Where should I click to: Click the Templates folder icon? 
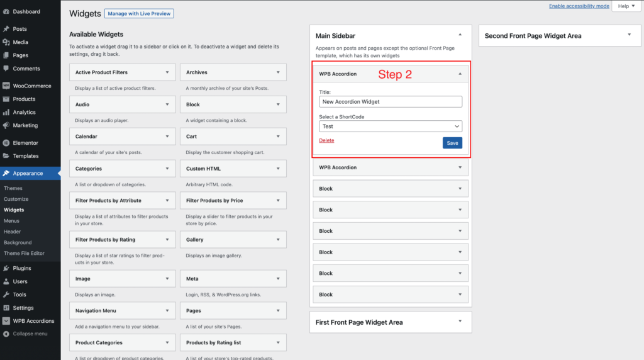pos(6,155)
